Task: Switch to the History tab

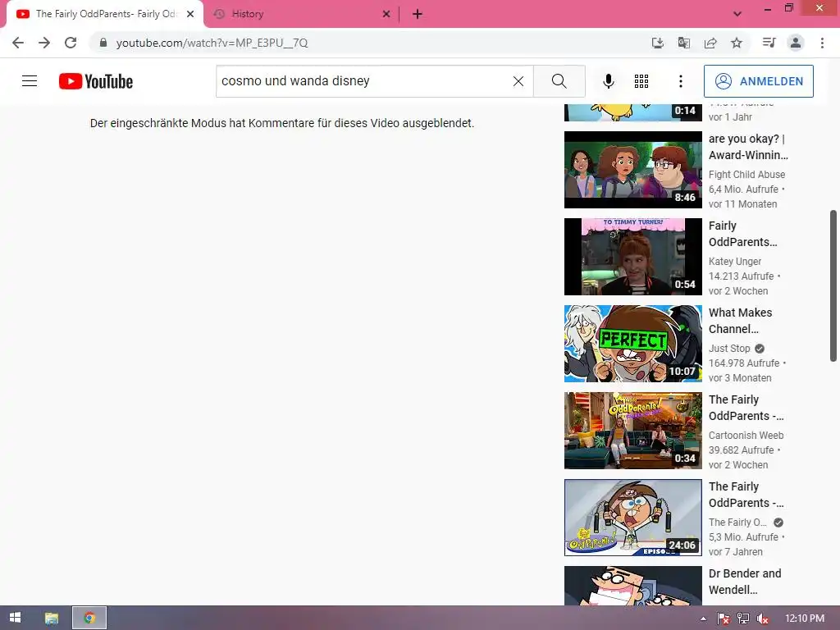Action: [302, 14]
